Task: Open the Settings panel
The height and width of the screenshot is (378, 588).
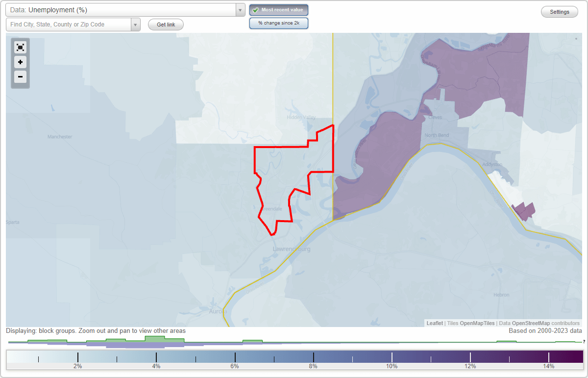Action: [559, 11]
